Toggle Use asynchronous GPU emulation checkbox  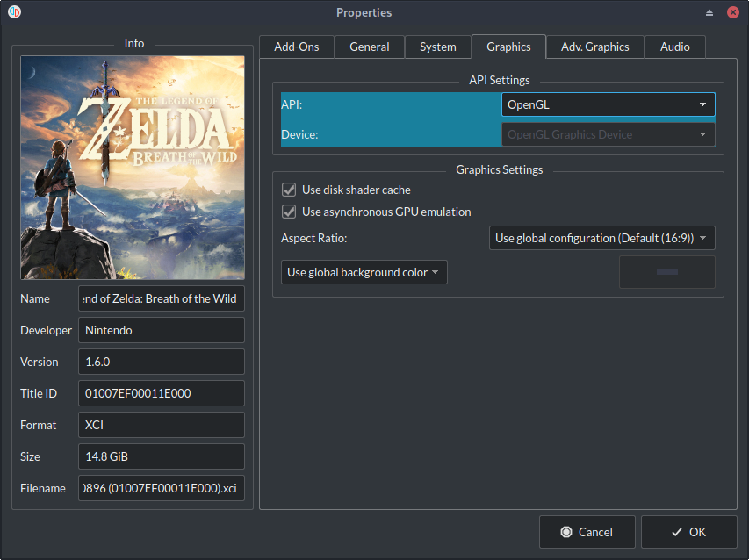pyautogui.click(x=289, y=212)
